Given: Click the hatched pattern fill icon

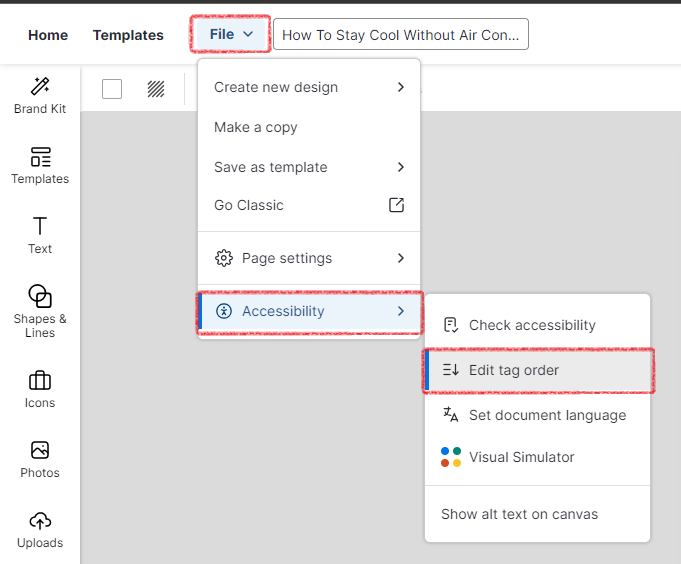Looking at the screenshot, I should click(156, 89).
